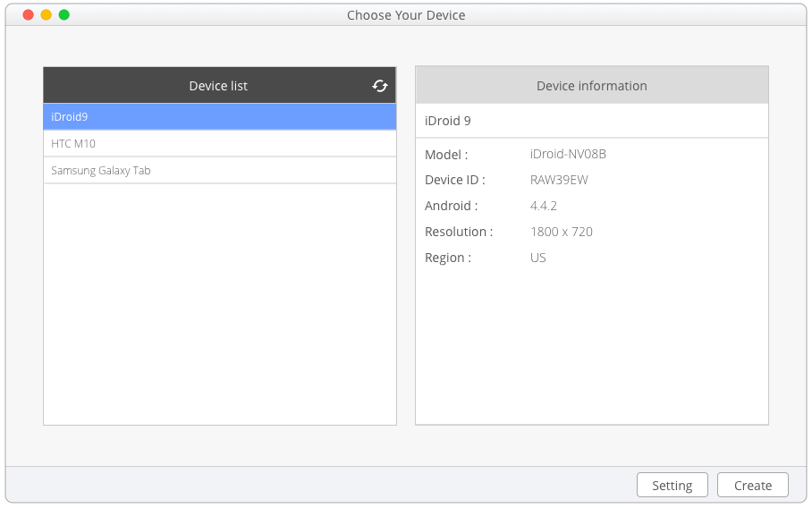Click the Device information header
The image size is (812, 508).
tap(591, 86)
